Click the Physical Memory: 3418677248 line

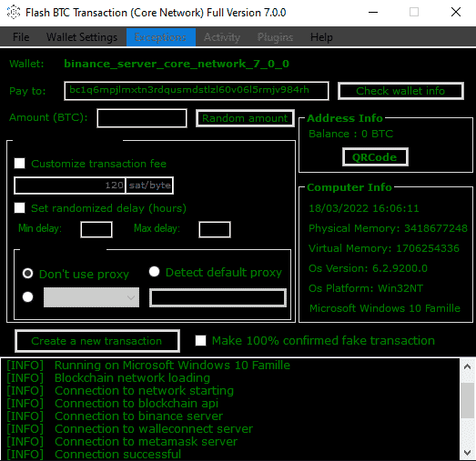(x=388, y=228)
